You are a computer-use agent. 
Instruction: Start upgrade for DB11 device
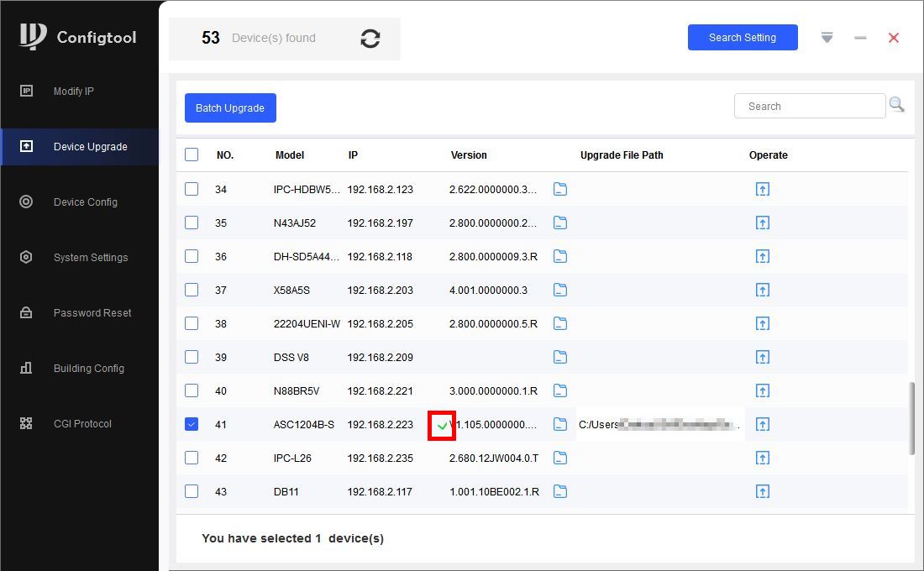click(x=762, y=491)
